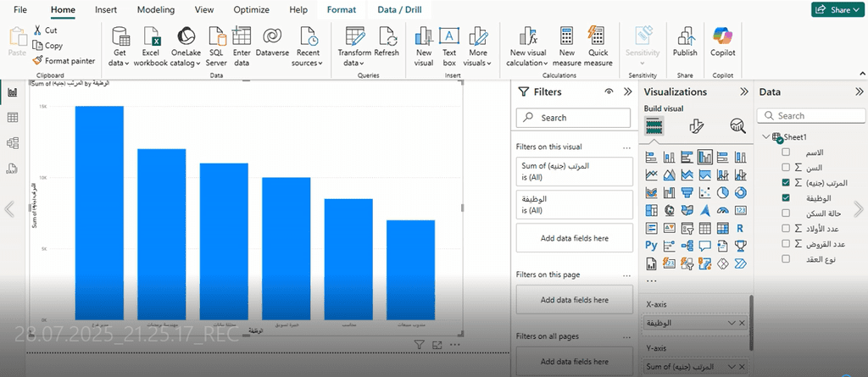Image resolution: width=868 pixels, height=377 pixels.
Task: Select the Python visual icon
Action: [652, 246]
